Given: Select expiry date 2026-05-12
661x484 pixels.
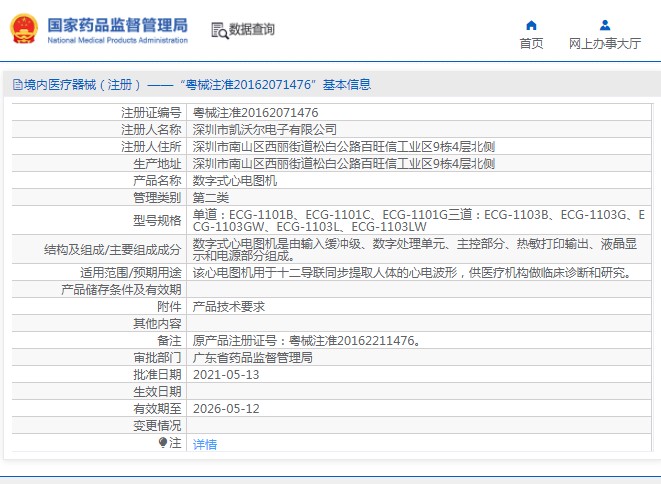Looking at the screenshot, I should 226,409.
